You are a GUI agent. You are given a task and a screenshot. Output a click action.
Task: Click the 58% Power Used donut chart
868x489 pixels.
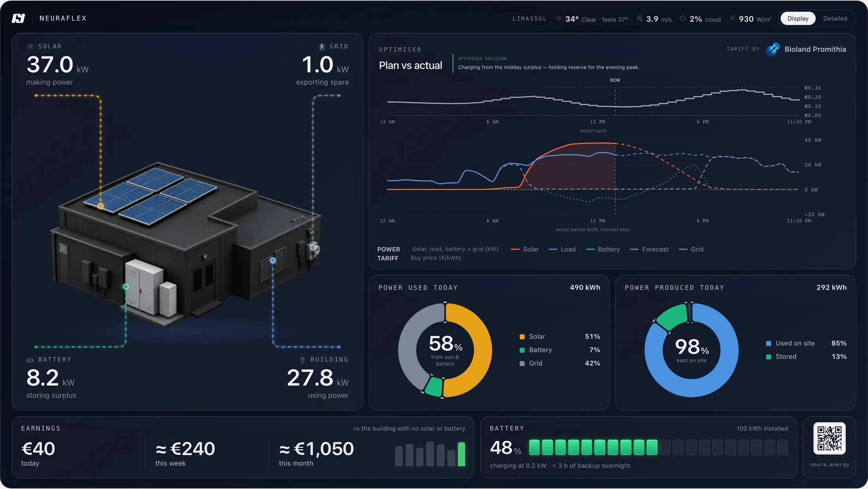445,350
